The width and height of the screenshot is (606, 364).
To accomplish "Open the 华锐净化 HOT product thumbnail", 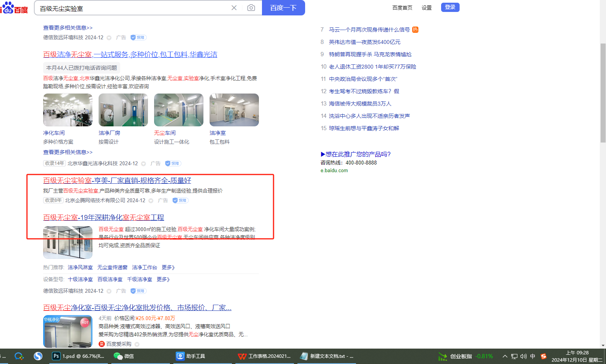I will point(68,332).
